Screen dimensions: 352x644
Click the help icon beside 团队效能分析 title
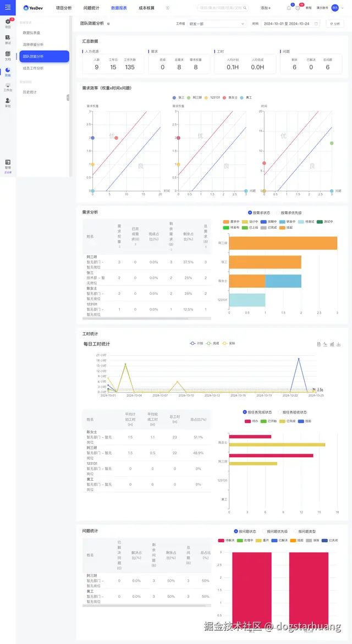108,24
